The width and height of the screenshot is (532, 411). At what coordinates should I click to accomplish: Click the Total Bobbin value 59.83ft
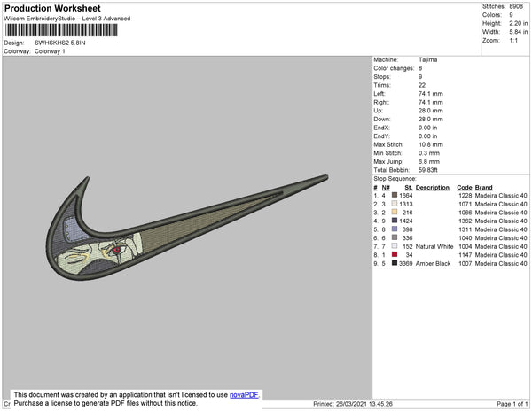[428, 170]
